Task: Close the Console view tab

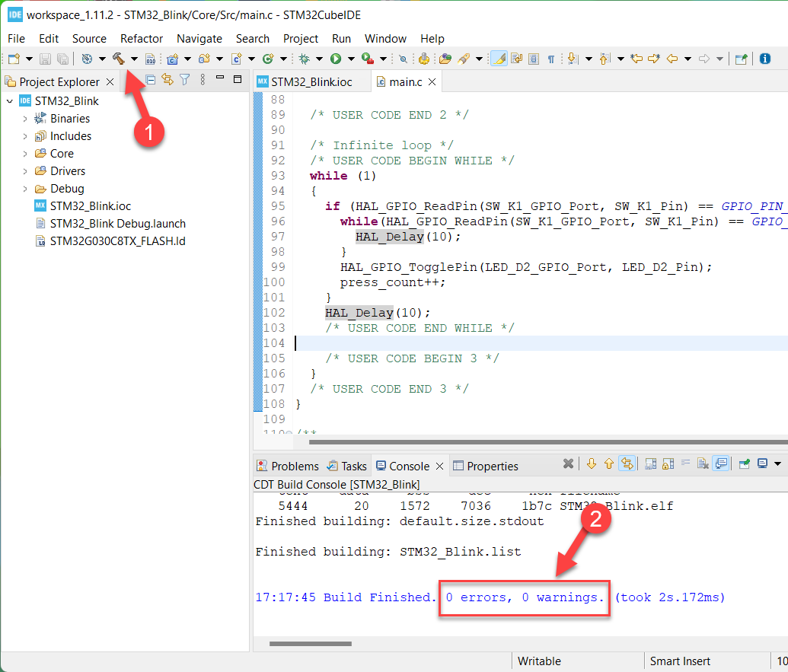Action: click(x=440, y=466)
